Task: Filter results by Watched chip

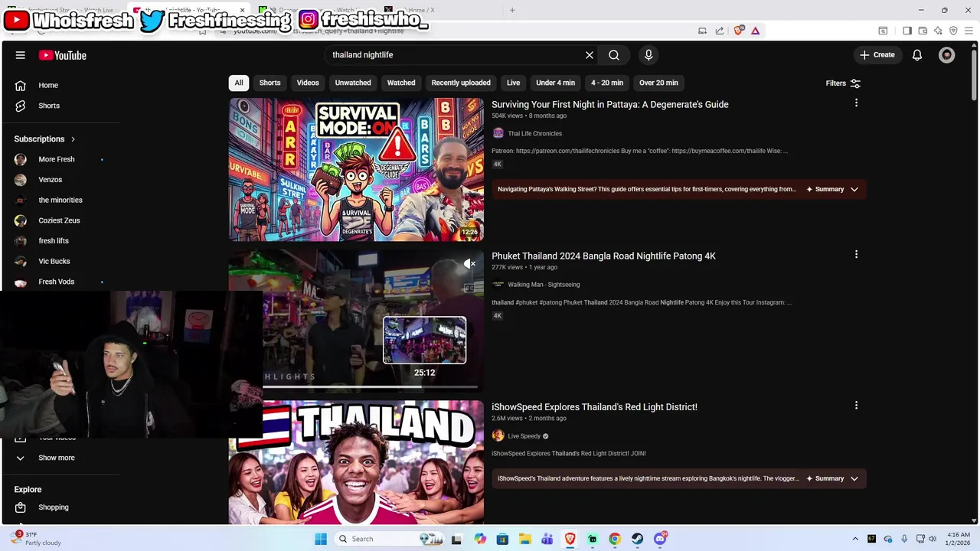Action: click(x=401, y=83)
